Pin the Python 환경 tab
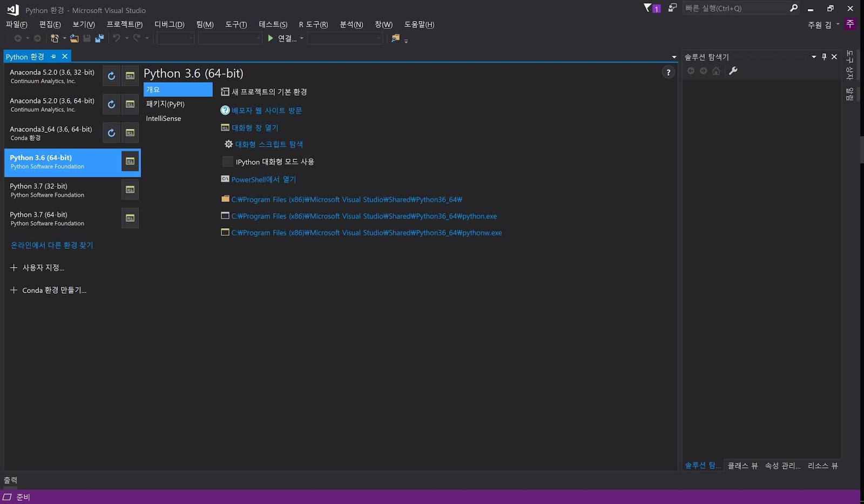 click(x=53, y=57)
